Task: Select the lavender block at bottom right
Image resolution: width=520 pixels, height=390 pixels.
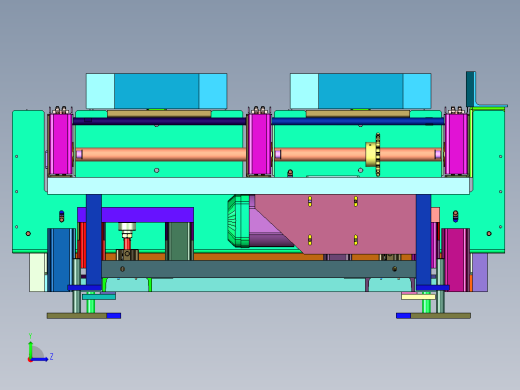Action: point(480,272)
